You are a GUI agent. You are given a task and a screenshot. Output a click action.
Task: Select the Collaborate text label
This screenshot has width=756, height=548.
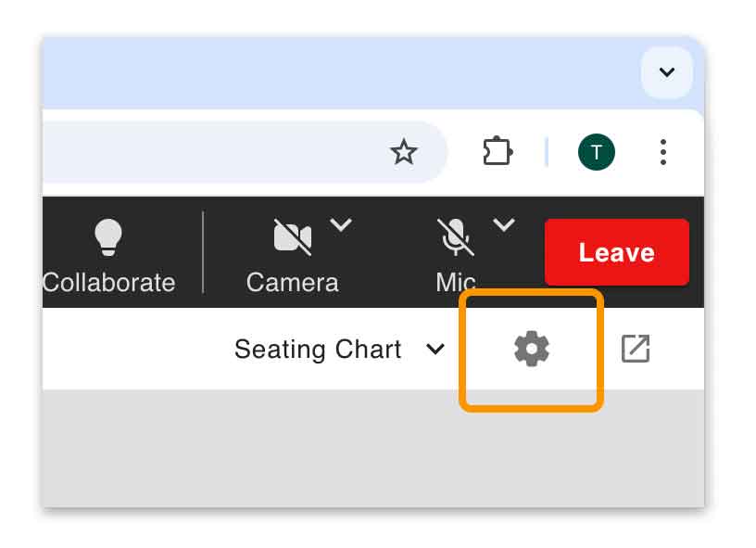[x=108, y=282]
